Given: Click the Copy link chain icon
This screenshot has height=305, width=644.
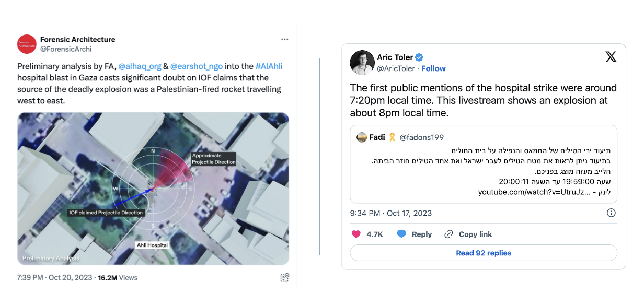Looking at the screenshot, I should 448,234.
